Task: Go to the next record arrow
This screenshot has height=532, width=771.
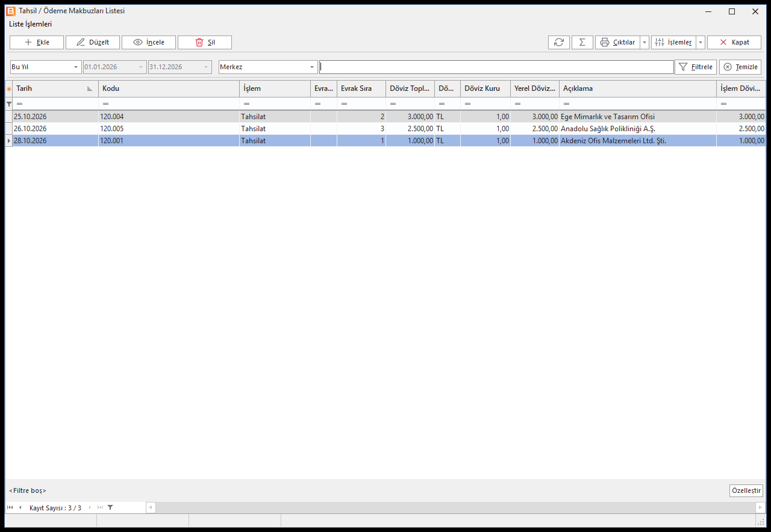Action: (90, 507)
